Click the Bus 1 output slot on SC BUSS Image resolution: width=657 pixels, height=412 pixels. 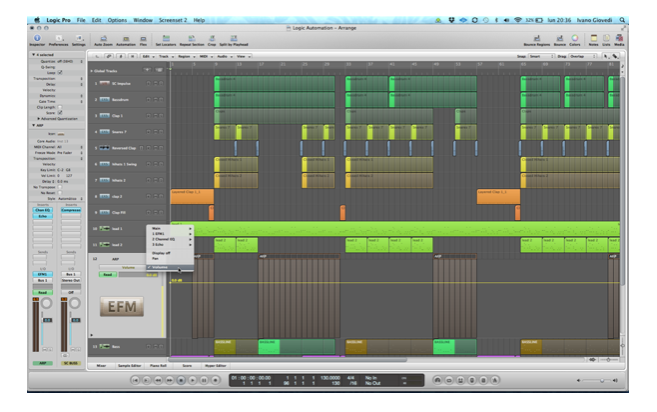click(x=70, y=274)
